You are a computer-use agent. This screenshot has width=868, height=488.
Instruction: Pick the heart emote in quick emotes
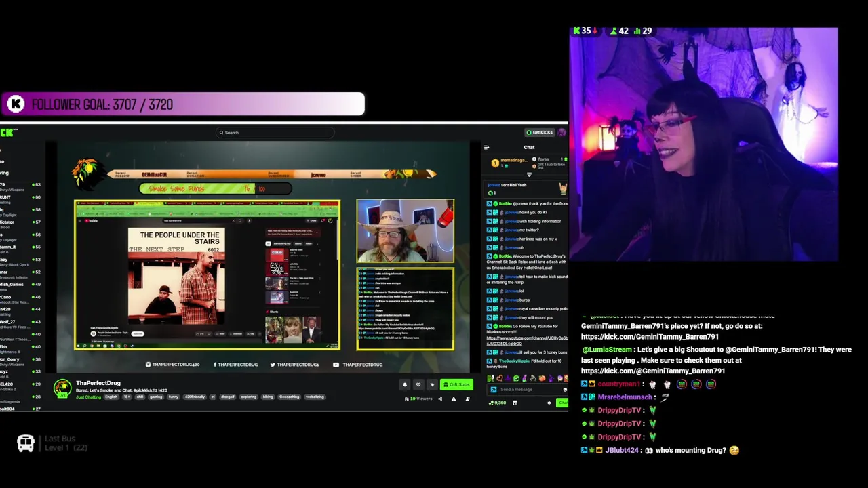(500, 378)
